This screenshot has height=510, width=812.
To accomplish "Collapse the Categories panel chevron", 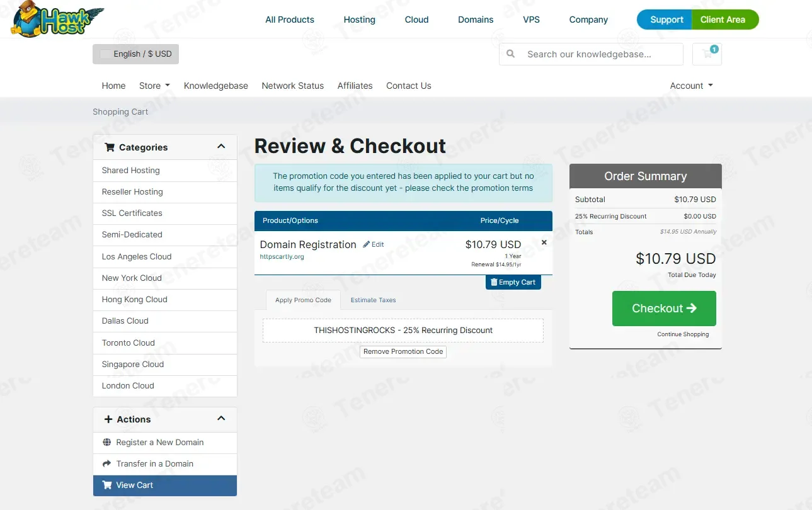I will point(221,146).
